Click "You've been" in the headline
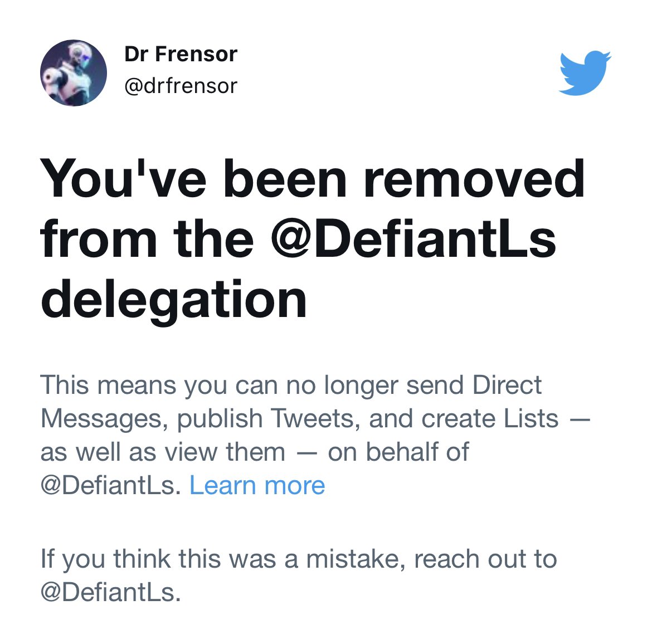Screen dimensions: 652x644 (193, 179)
